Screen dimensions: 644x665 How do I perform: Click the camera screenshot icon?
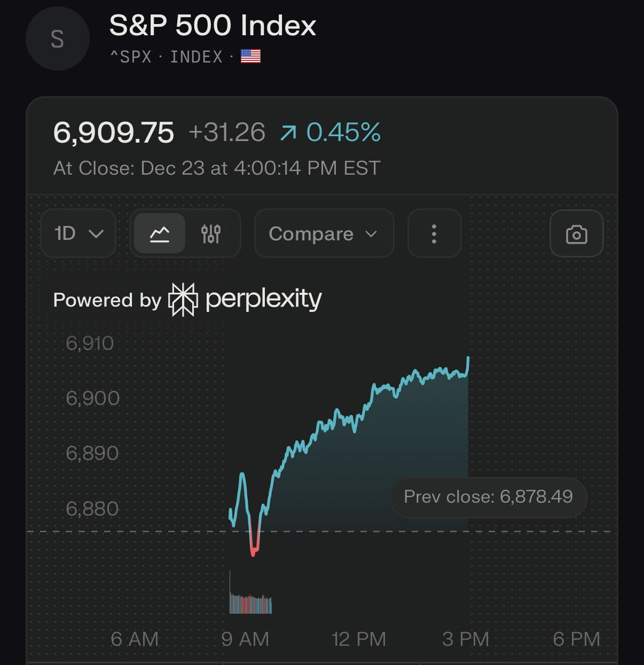pos(576,234)
